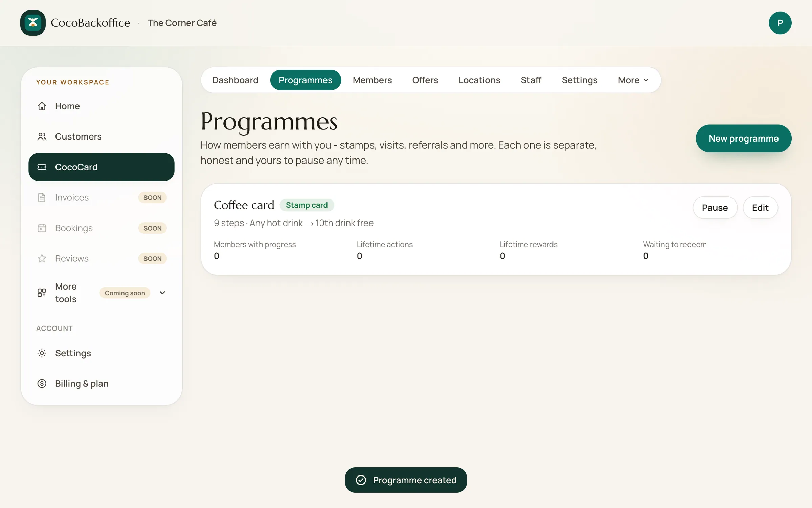Image resolution: width=812 pixels, height=508 pixels.
Task: Click the Bookings SOON badge
Action: point(152,228)
